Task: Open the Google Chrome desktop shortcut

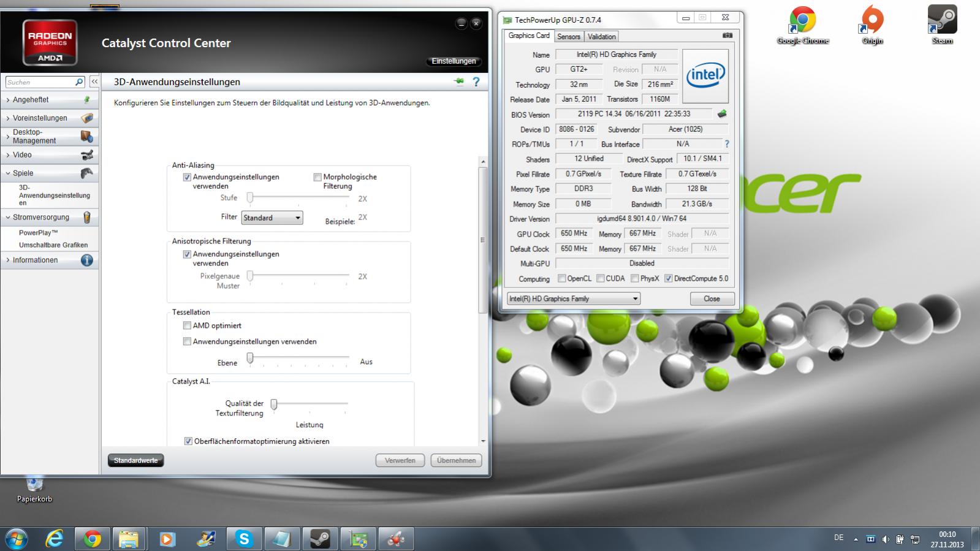Action: tap(802, 26)
